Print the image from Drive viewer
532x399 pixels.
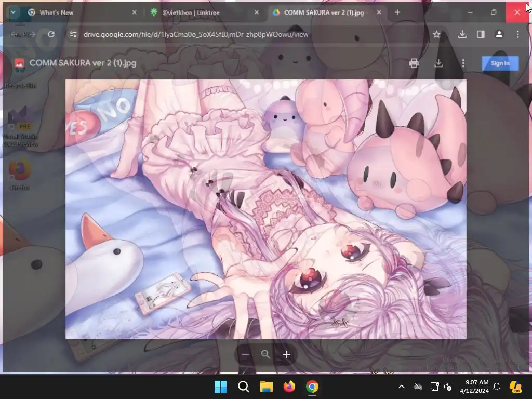(x=414, y=63)
